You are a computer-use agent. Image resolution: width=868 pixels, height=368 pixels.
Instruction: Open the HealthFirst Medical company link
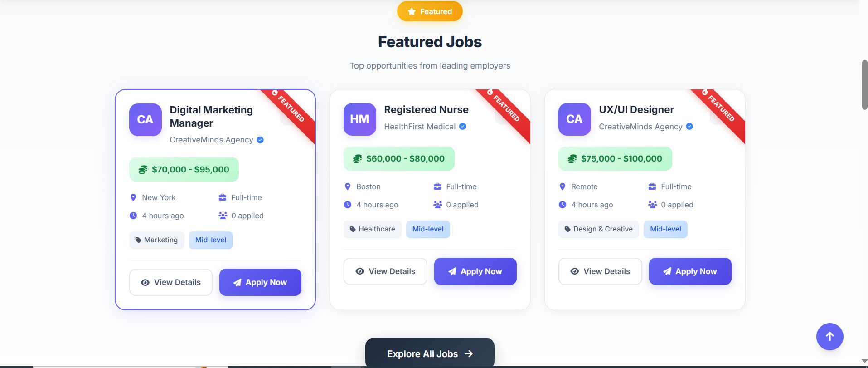[420, 127]
